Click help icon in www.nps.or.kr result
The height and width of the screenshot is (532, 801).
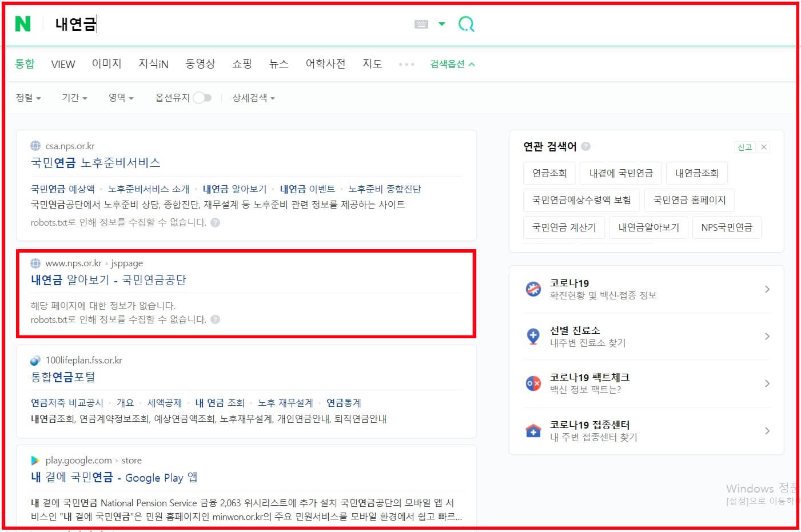(215, 319)
